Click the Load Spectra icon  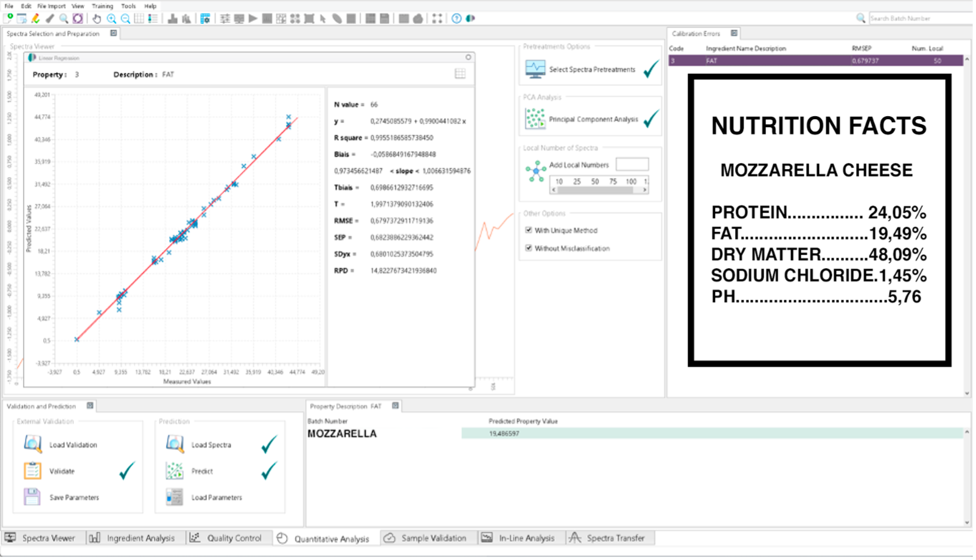(x=175, y=444)
